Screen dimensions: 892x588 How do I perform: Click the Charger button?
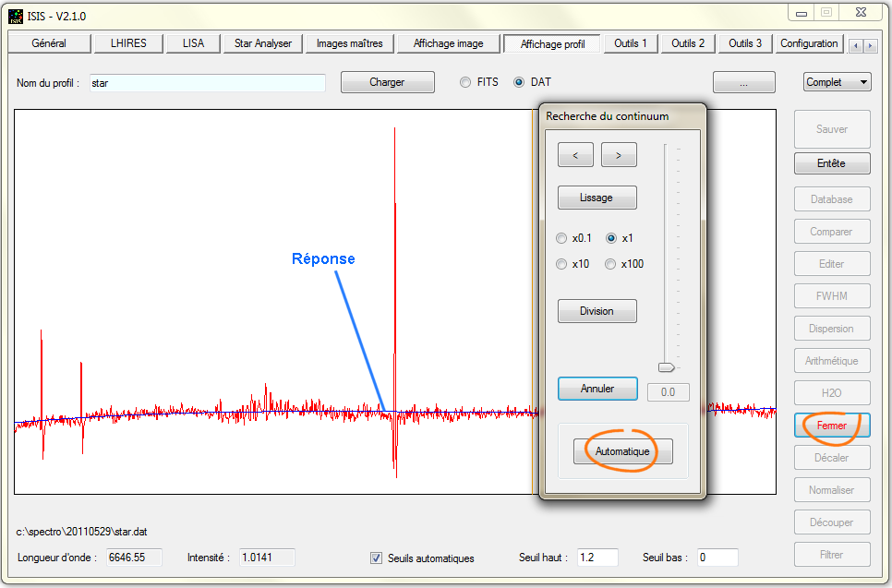(387, 82)
